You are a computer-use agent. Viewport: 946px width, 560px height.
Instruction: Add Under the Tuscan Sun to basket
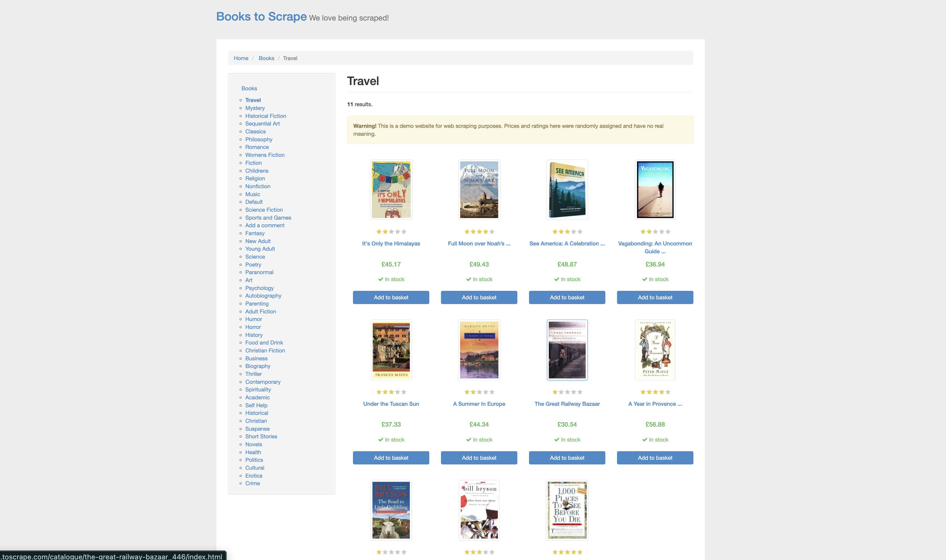point(391,458)
